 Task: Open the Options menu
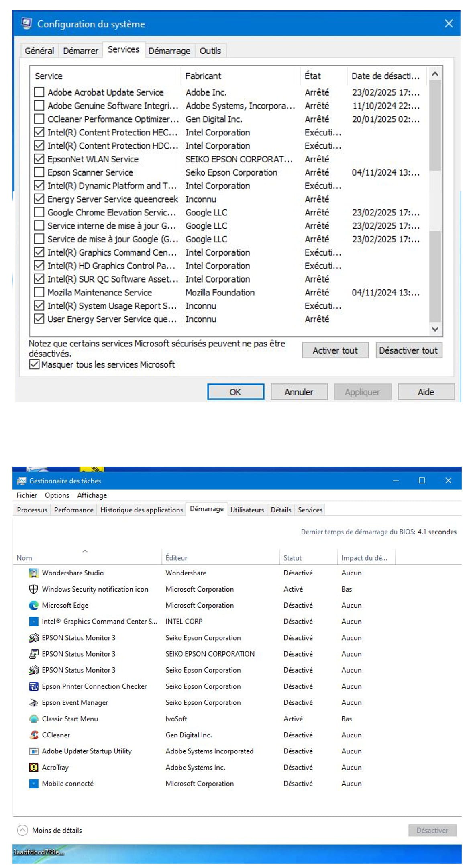(57, 495)
